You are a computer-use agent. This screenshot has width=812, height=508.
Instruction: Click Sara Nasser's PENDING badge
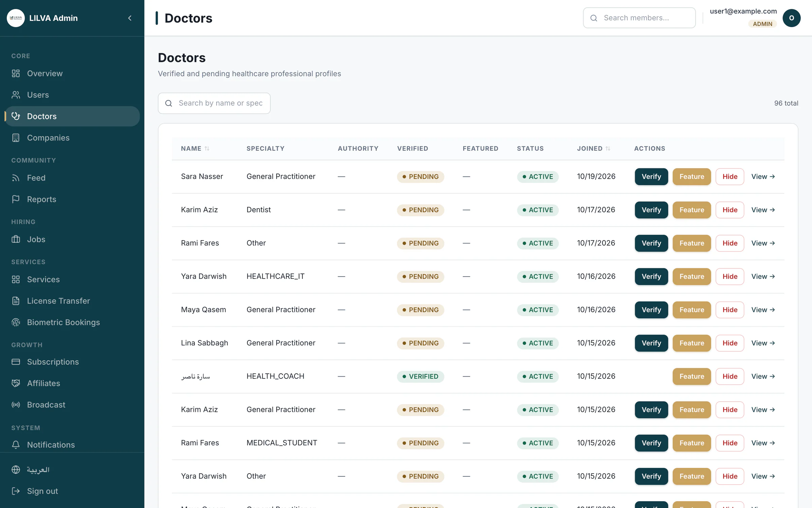tap(421, 176)
